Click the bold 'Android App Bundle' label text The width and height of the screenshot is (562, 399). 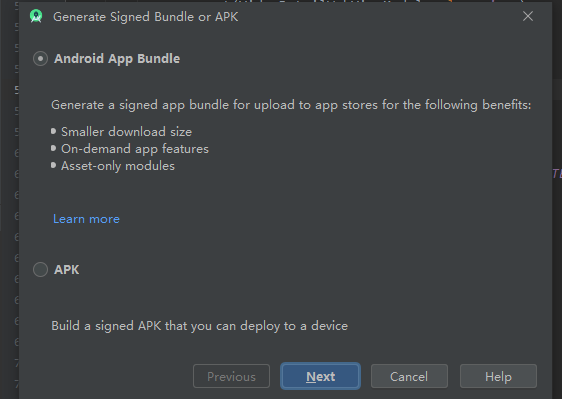click(x=117, y=59)
